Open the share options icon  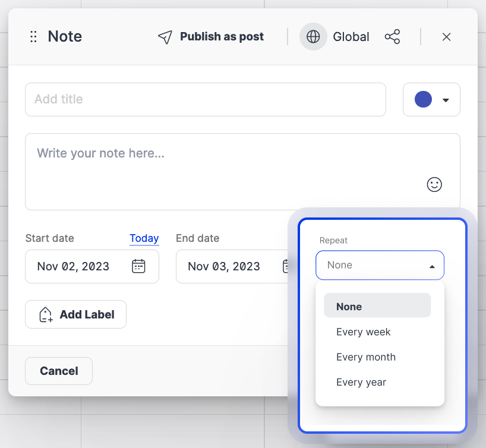[392, 37]
